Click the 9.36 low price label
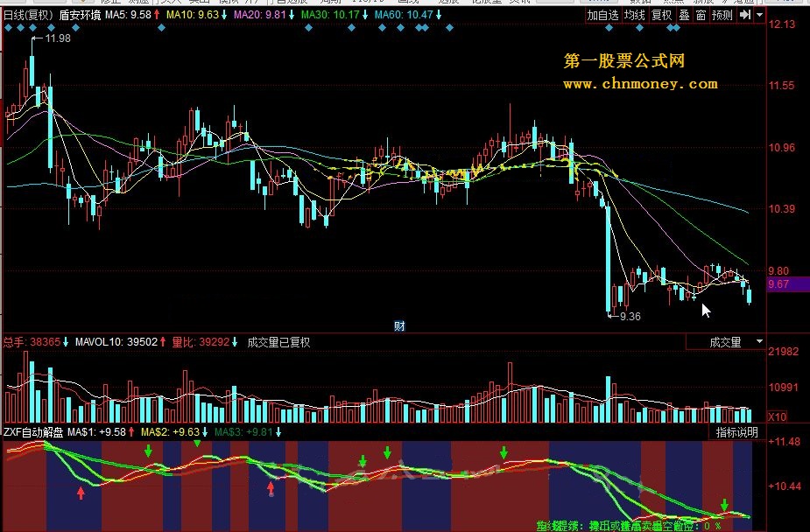Image resolution: width=810 pixels, height=532 pixels. (x=630, y=316)
